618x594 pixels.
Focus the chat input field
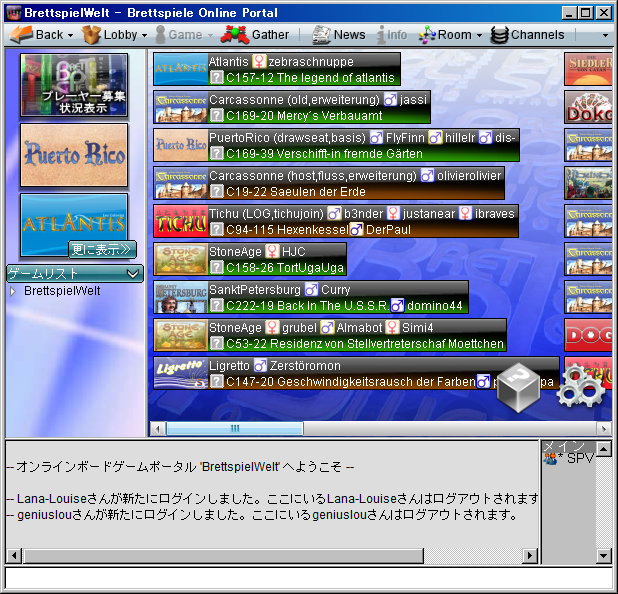point(309,579)
